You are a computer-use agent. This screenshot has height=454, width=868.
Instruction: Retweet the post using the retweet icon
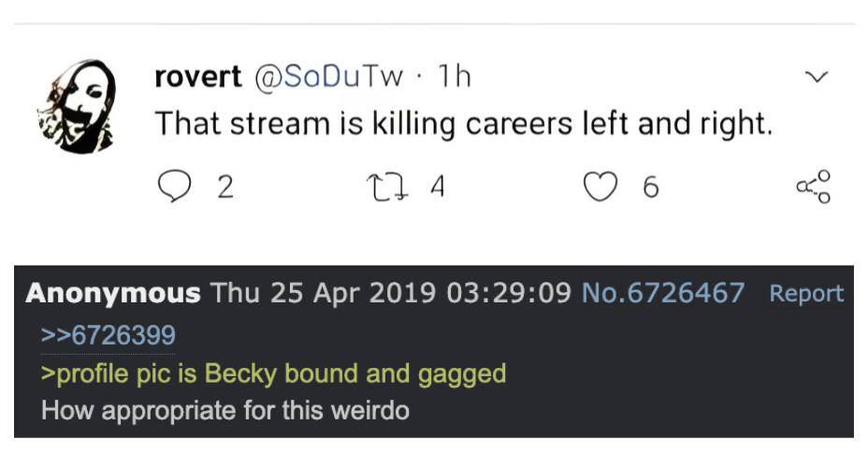pos(387,187)
